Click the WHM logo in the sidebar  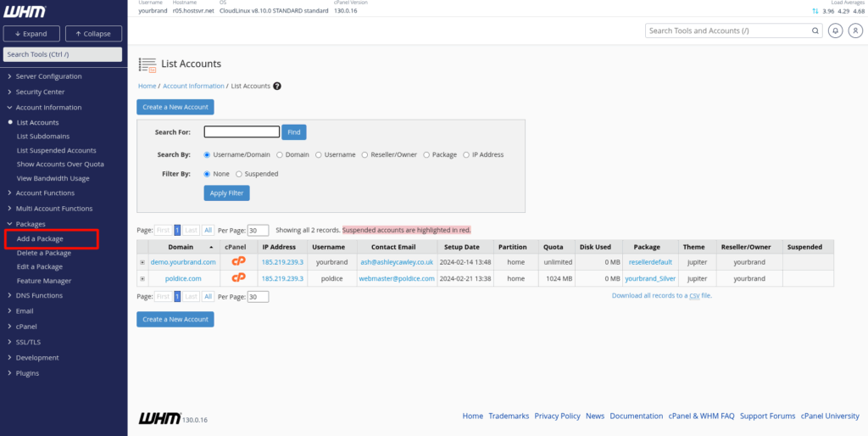tap(24, 12)
